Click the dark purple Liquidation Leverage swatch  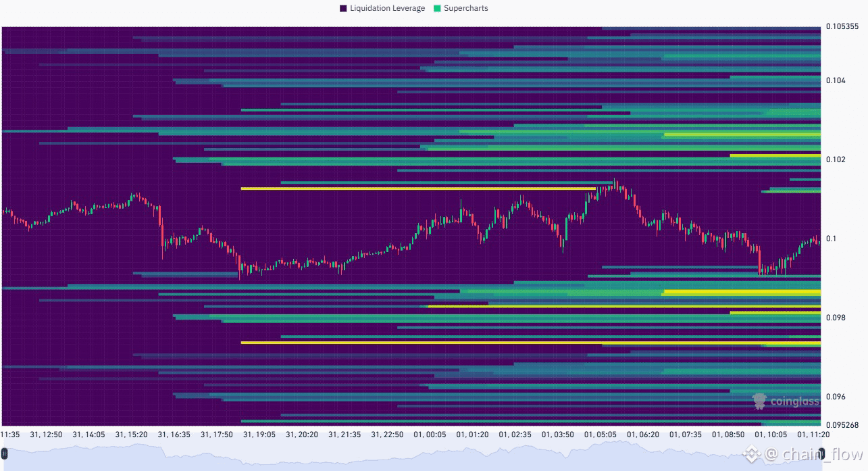click(x=343, y=8)
